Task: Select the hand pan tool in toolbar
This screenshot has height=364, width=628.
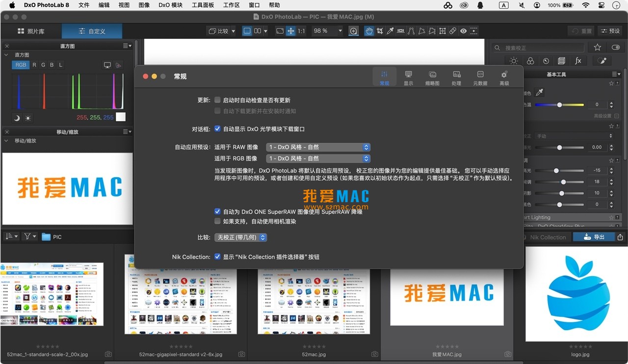Action: 369,31
